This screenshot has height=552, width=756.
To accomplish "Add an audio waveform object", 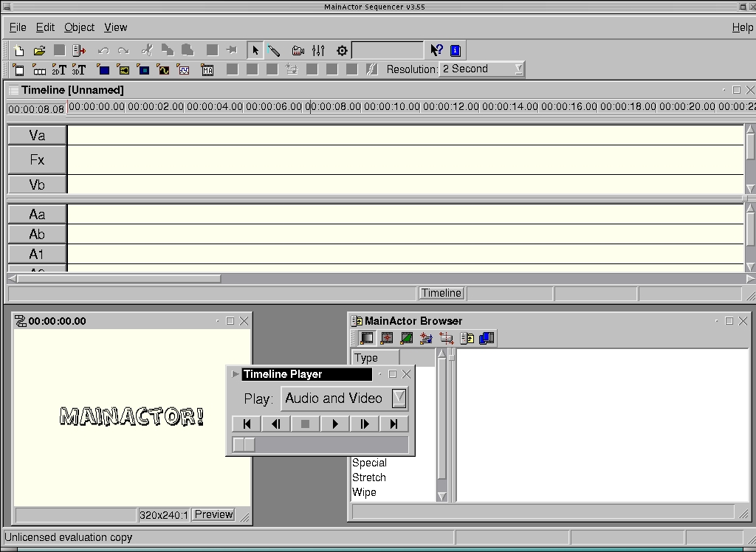I will pyautogui.click(x=164, y=69).
